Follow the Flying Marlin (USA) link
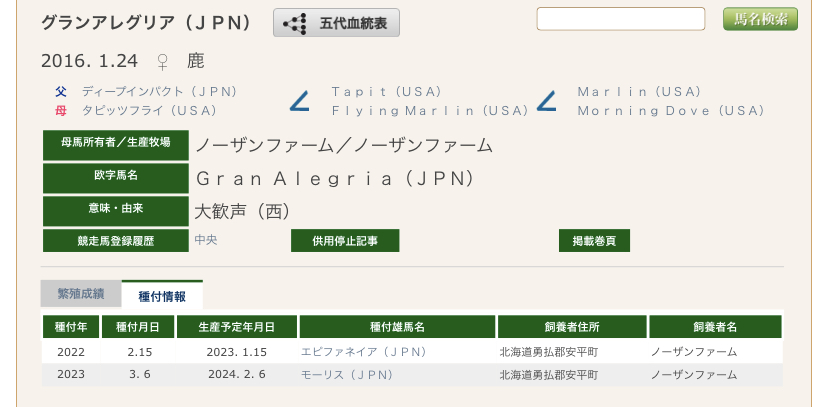 (430, 110)
